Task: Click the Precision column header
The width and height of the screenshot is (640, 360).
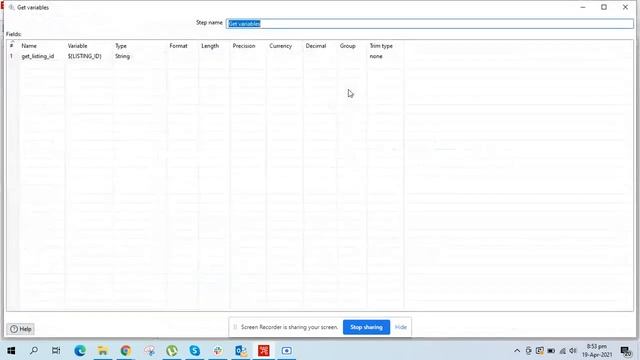Action: [x=244, y=46]
